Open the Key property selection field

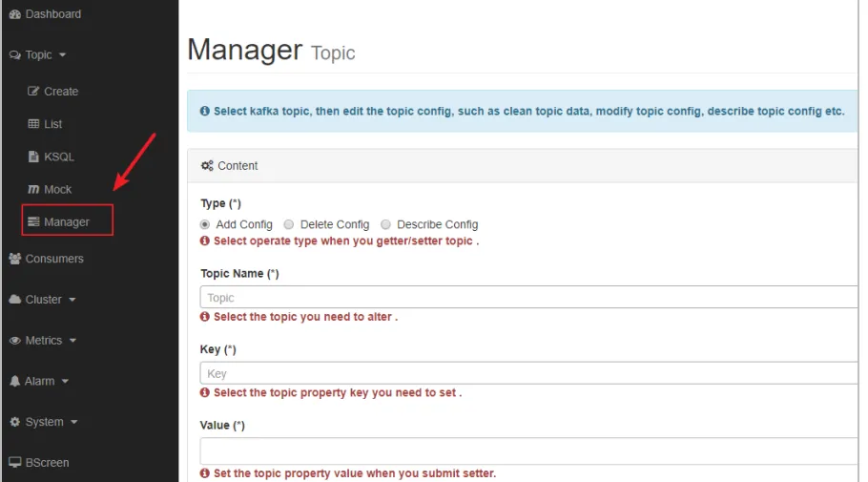point(529,374)
